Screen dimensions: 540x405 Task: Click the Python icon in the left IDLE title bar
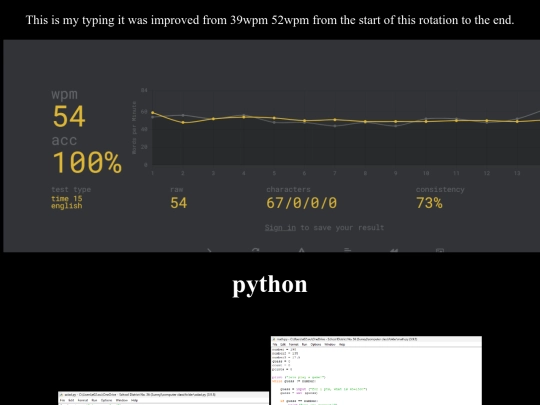coord(61,395)
